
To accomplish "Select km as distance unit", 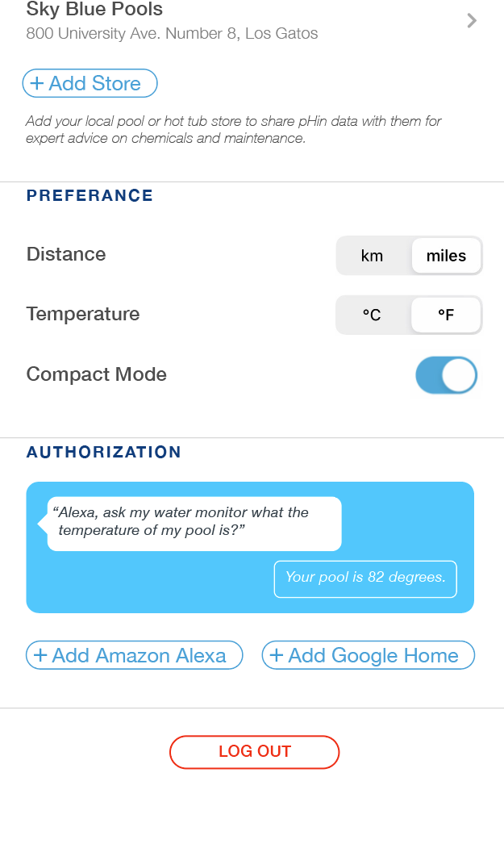I will [x=372, y=256].
